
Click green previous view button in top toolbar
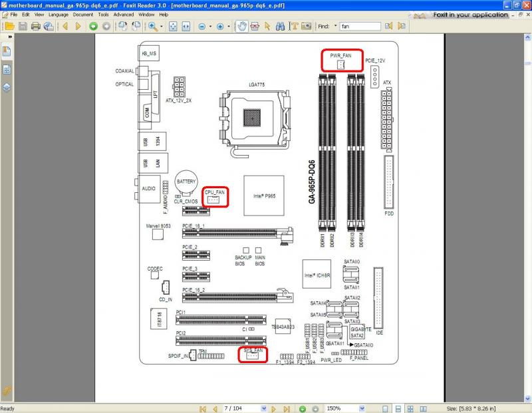coord(93,26)
